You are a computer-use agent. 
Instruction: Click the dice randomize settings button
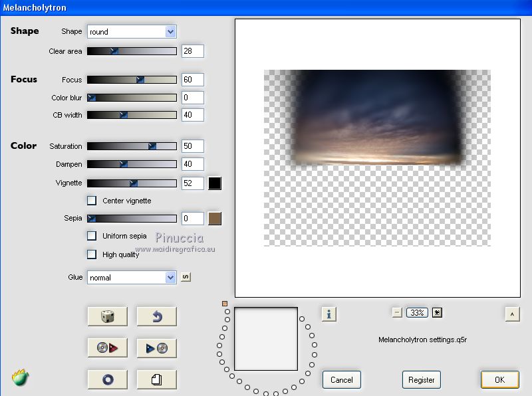click(x=108, y=317)
